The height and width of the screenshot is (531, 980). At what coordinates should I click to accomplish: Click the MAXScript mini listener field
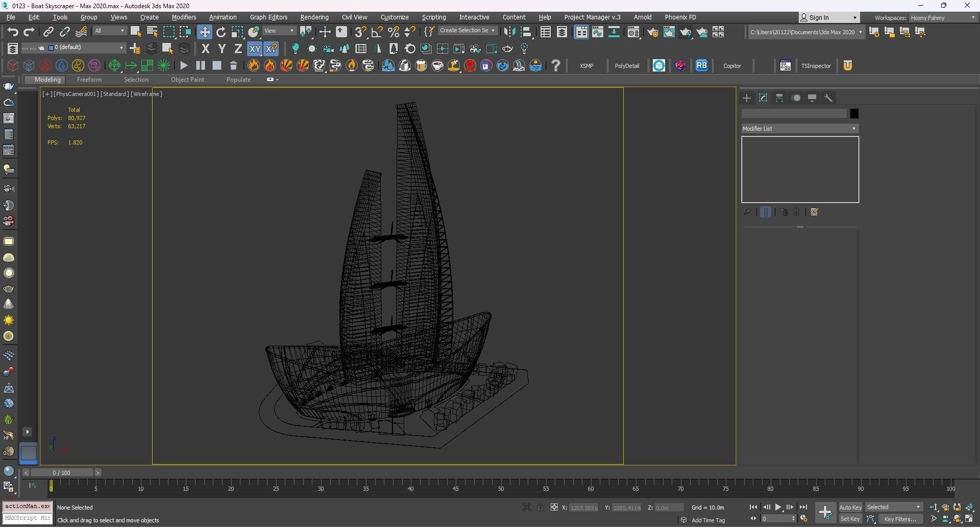coord(28,519)
